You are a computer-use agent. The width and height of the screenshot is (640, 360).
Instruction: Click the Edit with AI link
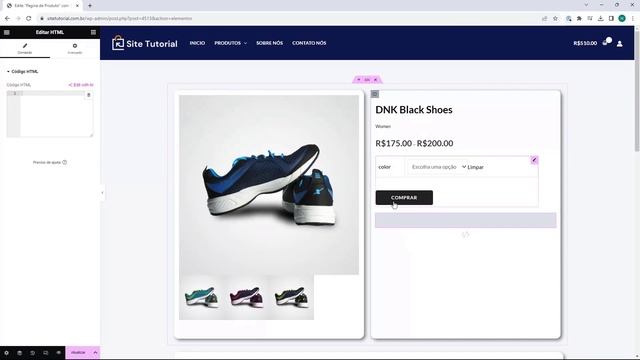[81, 85]
